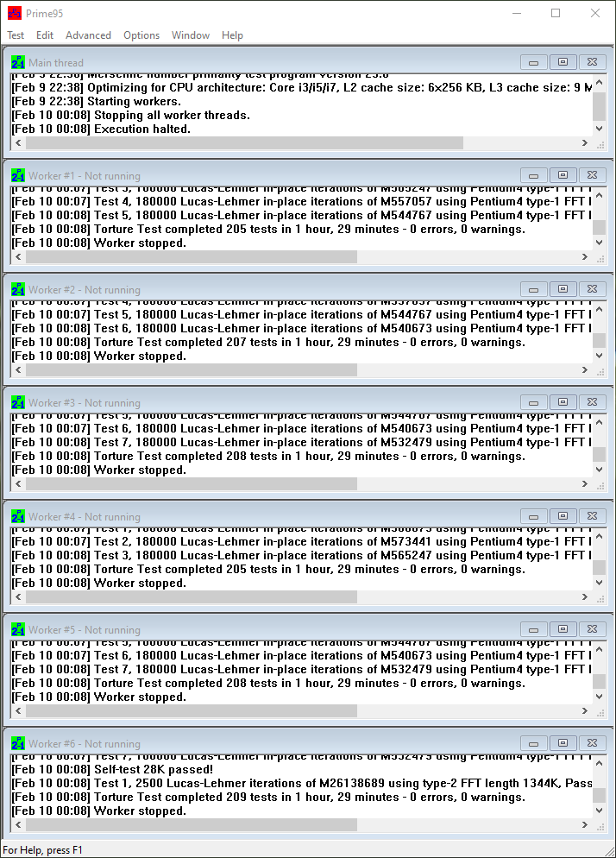The image size is (616, 858).
Task: Click the Prime95 application icon in title bar
Action: (x=15, y=13)
